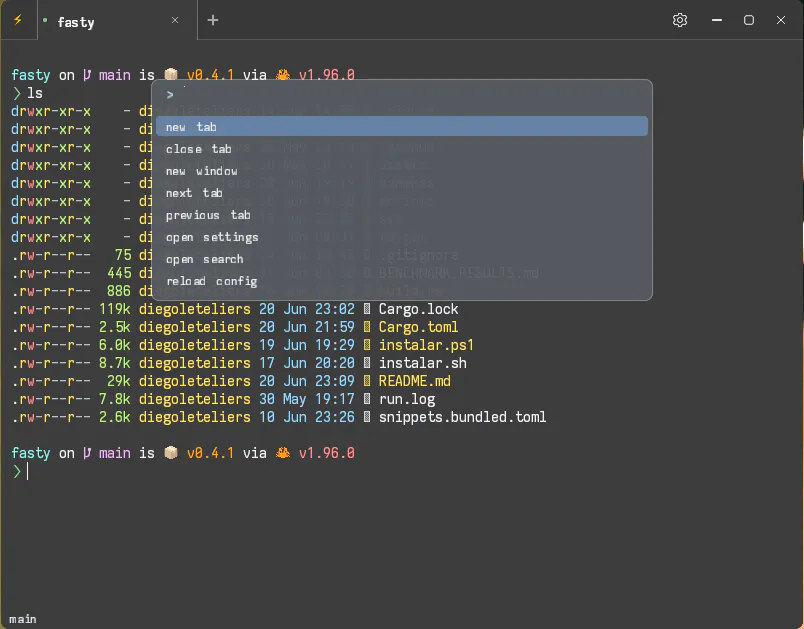Click the file icon beside run.log
This screenshot has height=629, width=804.
pyautogui.click(x=367, y=399)
